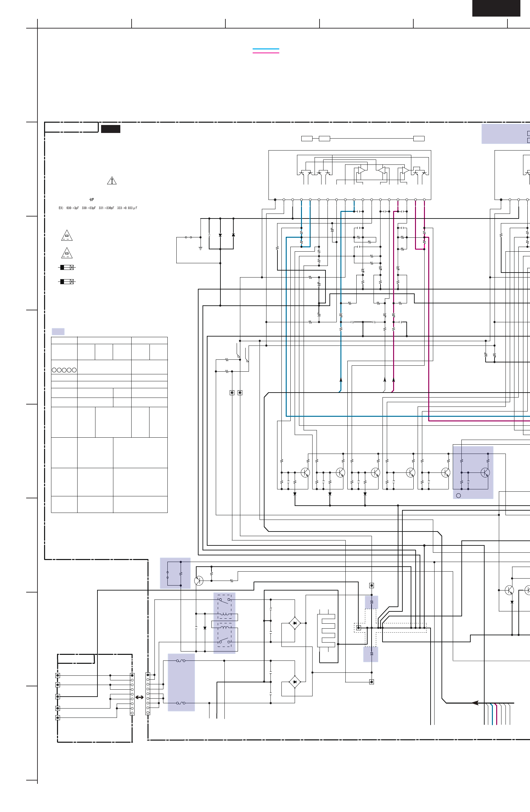The height and width of the screenshot is (812, 530).
Task: Click the magenta signal legend line
Action: coord(266,53)
